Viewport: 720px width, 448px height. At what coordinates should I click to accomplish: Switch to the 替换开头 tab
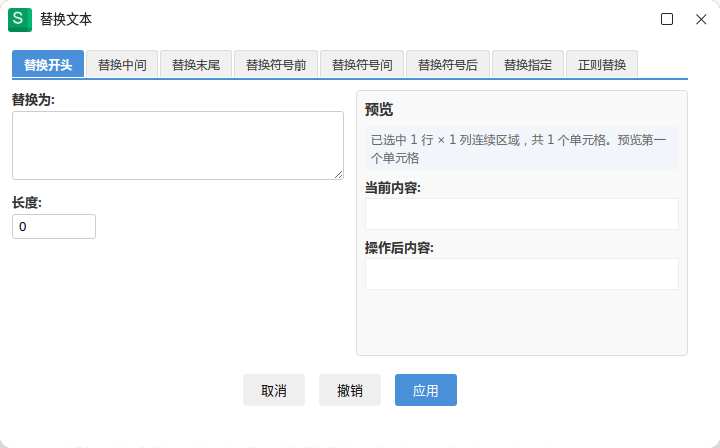tap(48, 64)
